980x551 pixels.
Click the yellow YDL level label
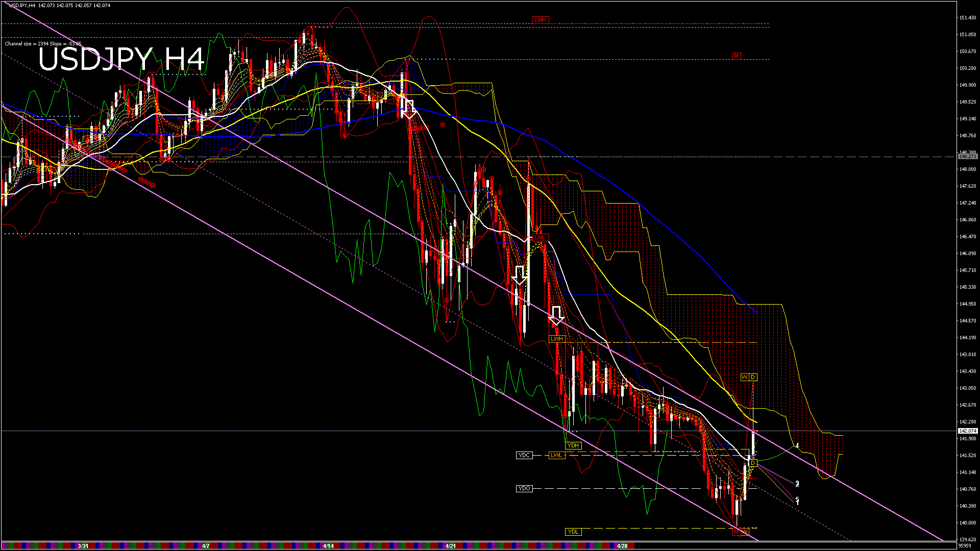573,532
